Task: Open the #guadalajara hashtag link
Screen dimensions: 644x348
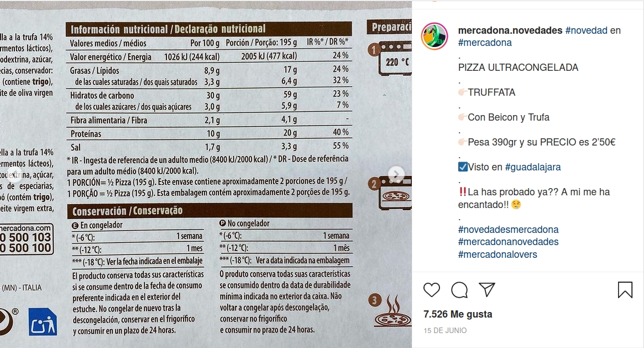Action: (x=535, y=167)
